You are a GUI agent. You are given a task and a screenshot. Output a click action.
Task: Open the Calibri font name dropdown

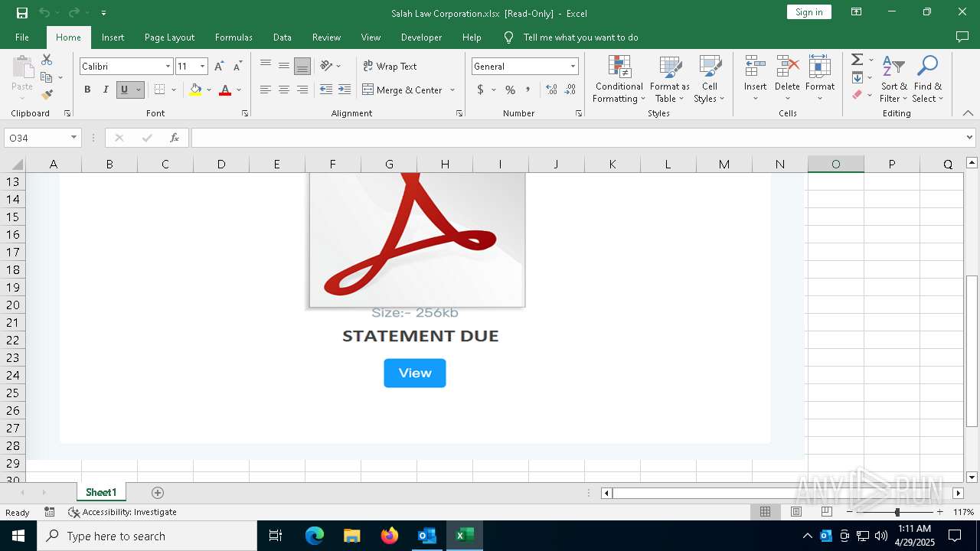(x=168, y=67)
